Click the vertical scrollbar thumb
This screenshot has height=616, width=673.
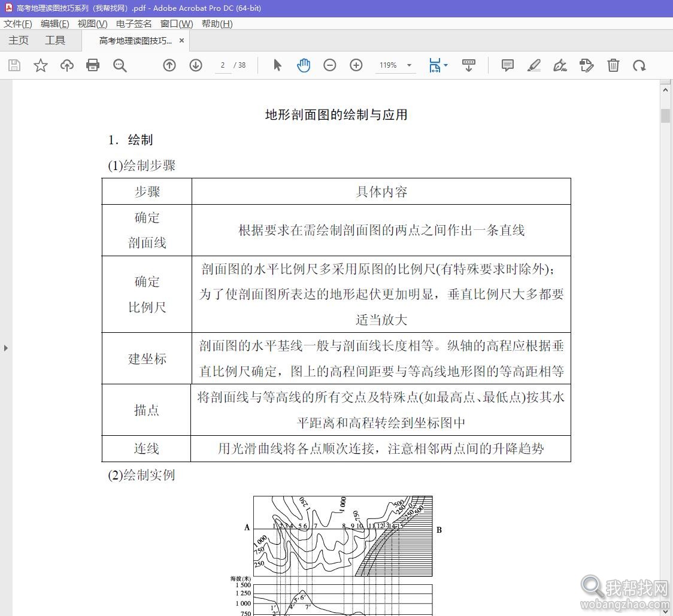(x=665, y=116)
